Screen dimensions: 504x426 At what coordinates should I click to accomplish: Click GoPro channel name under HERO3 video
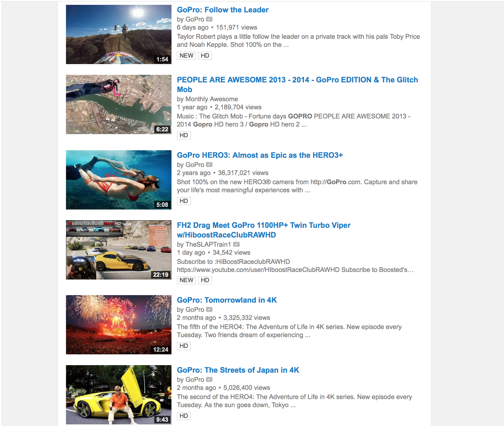[195, 164]
